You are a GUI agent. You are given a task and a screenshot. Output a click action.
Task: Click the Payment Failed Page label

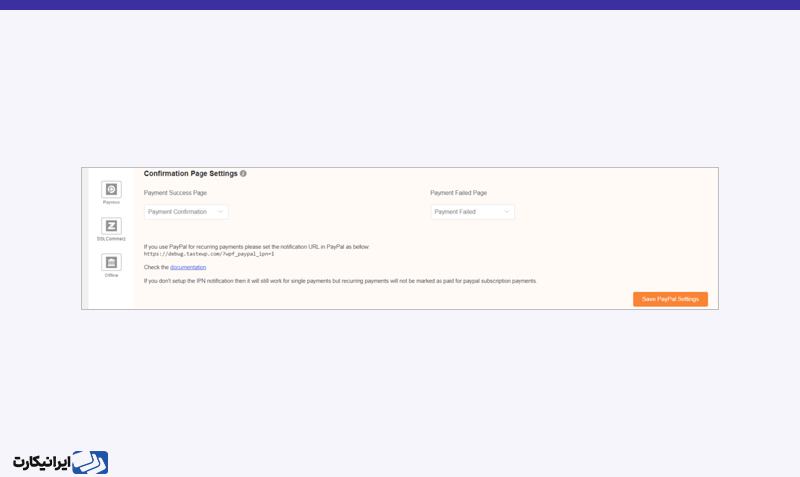click(x=458, y=193)
